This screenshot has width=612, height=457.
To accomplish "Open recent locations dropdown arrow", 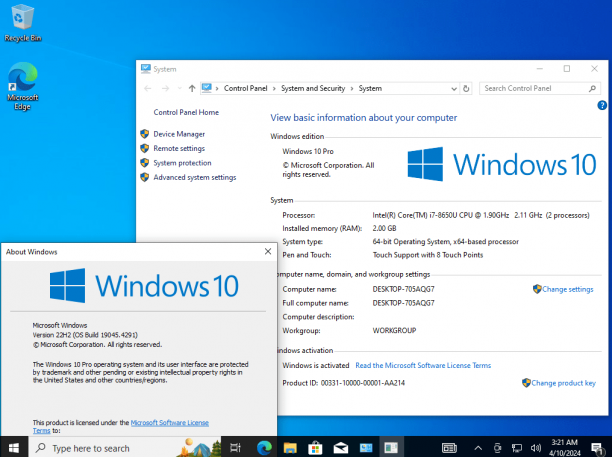I will click(180, 89).
